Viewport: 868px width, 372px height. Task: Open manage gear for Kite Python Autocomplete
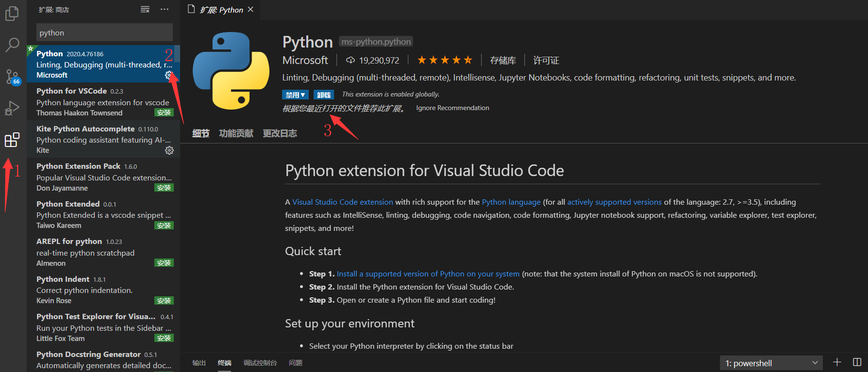(169, 150)
